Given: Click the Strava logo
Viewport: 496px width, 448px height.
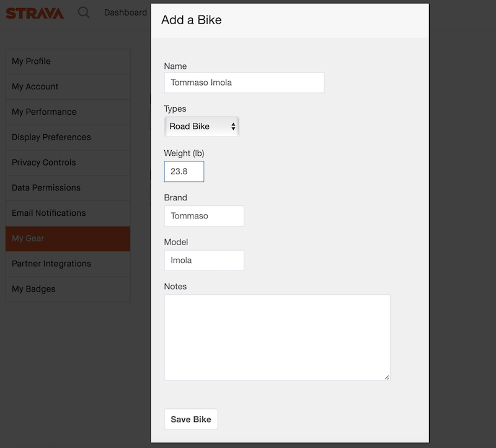Looking at the screenshot, I should click(x=35, y=12).
